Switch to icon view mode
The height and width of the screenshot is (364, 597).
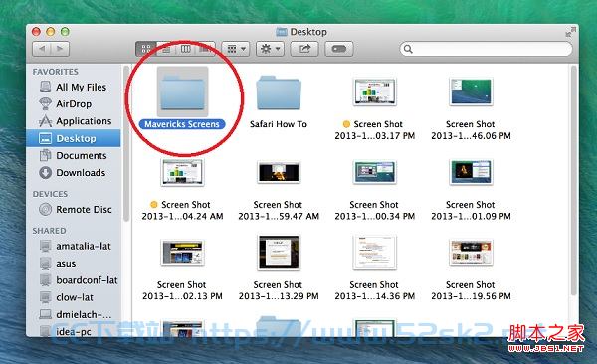(146, 49)
